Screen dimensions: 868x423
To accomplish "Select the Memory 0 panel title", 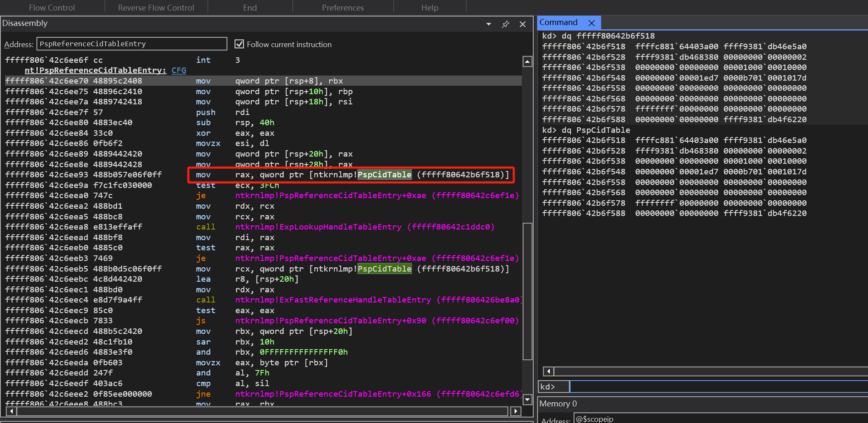I will 558,403.
